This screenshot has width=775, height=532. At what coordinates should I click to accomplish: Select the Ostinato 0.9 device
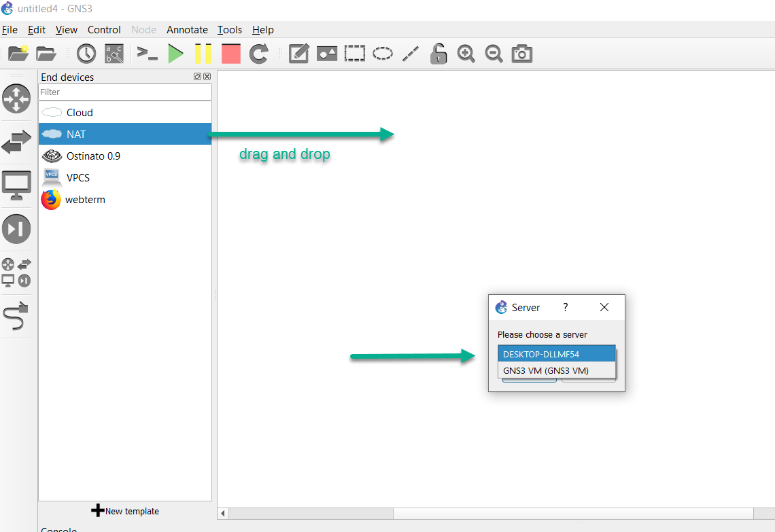[x=125, y=156]
